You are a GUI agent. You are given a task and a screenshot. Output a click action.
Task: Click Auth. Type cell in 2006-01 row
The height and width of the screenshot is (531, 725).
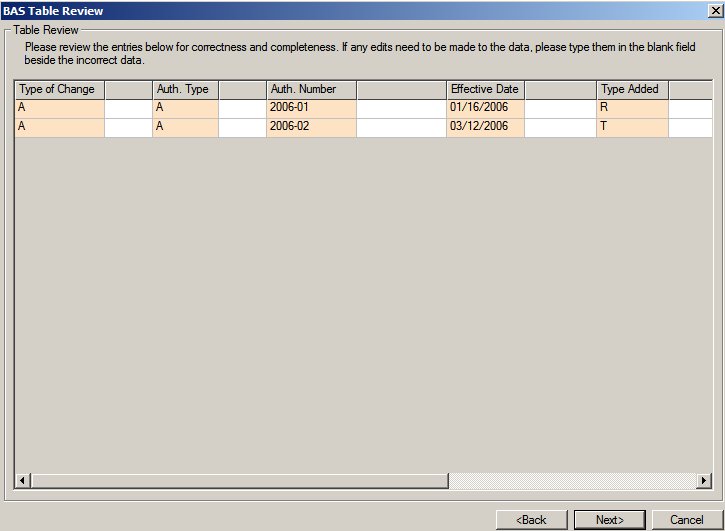185,109
